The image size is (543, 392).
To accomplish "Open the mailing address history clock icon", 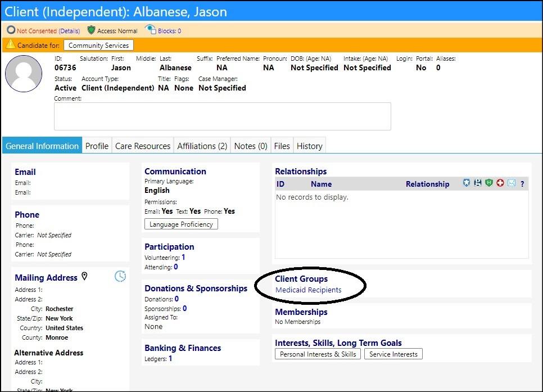I will pos(120,276).
